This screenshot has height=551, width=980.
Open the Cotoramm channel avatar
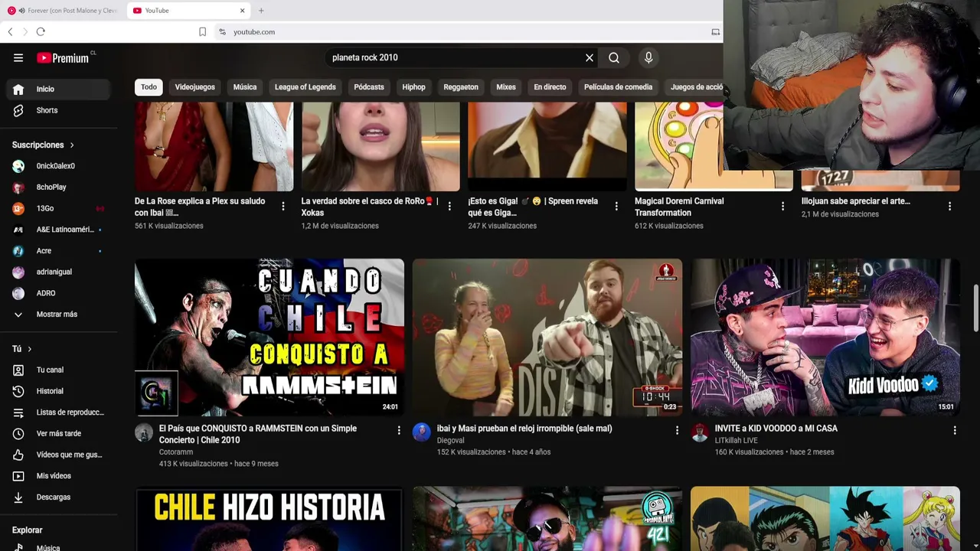pos(144,432)
